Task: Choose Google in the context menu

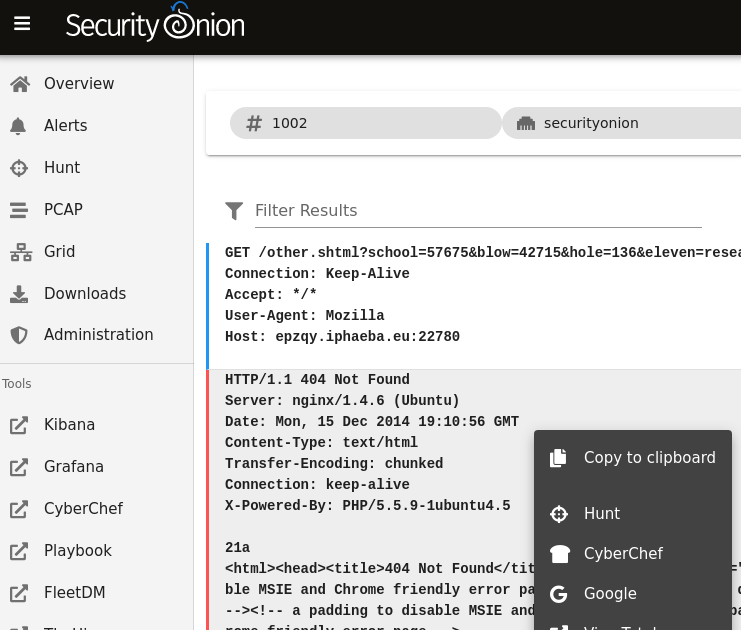Action: point(633,594)
